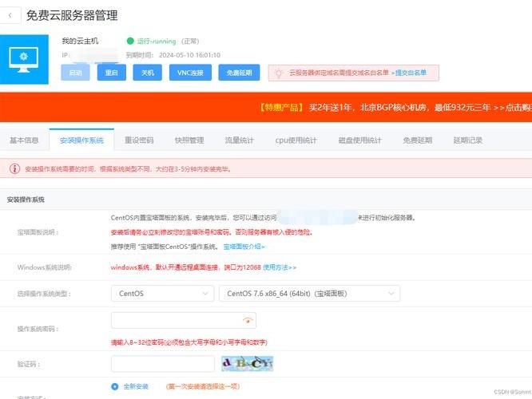The height and width of the screenshot is (399, 532).
Task: Click the lightbulb icon in whitelist notice
Action: tap(279, 73)
